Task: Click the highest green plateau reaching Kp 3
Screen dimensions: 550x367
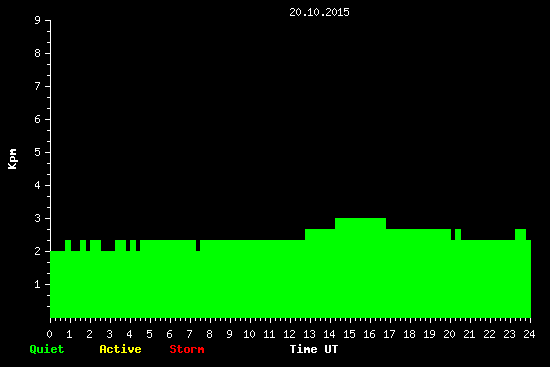Action: coord(361,223)
